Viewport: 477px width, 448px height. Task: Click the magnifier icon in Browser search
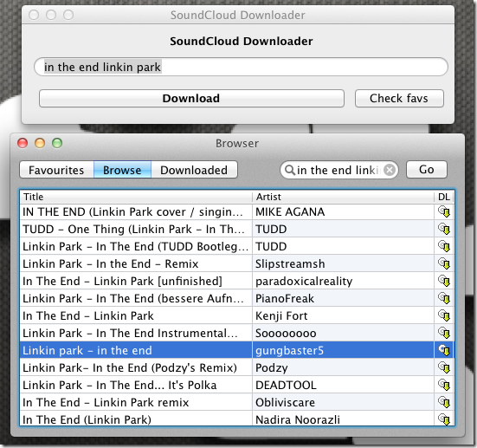click(x=290, y=170)
